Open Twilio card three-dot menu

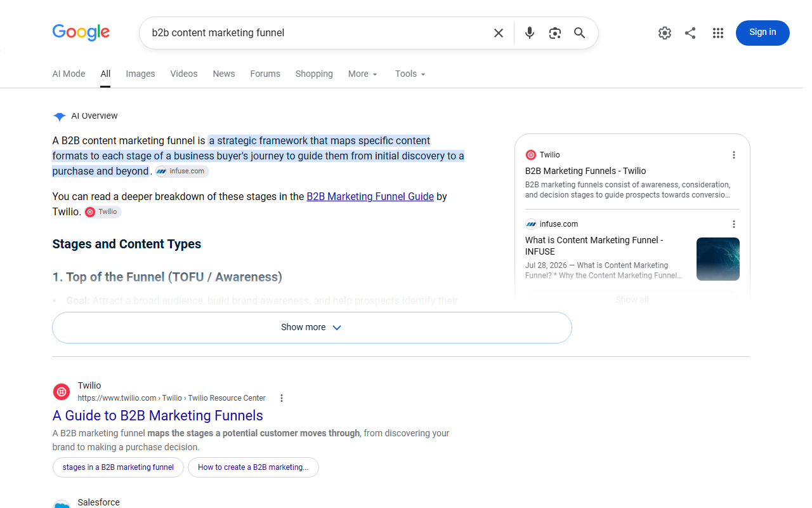[x=734, y=155]
